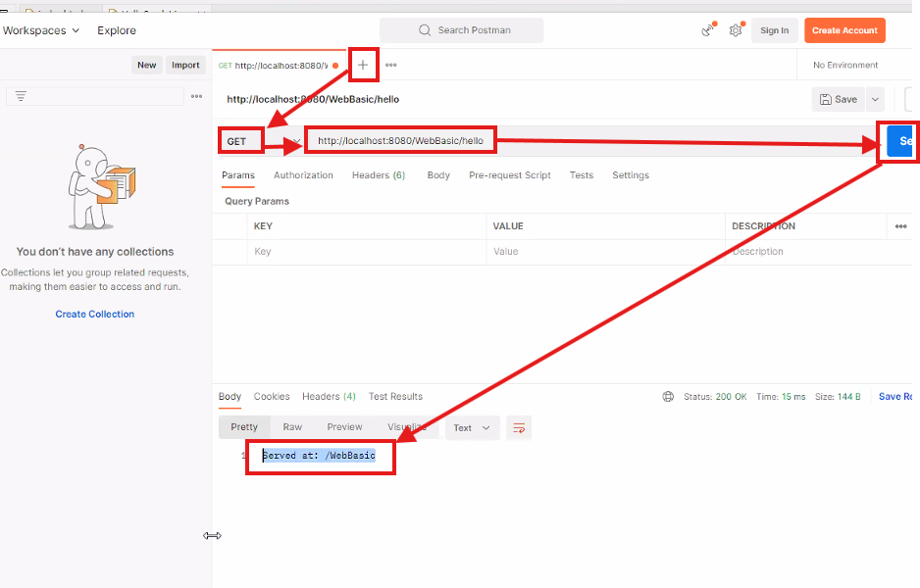Click the request title 'http://localhost:8080/WebBasic/hello'
Image resolution: width=920 pixels, height=588 pixels.
tap(313, 100)
